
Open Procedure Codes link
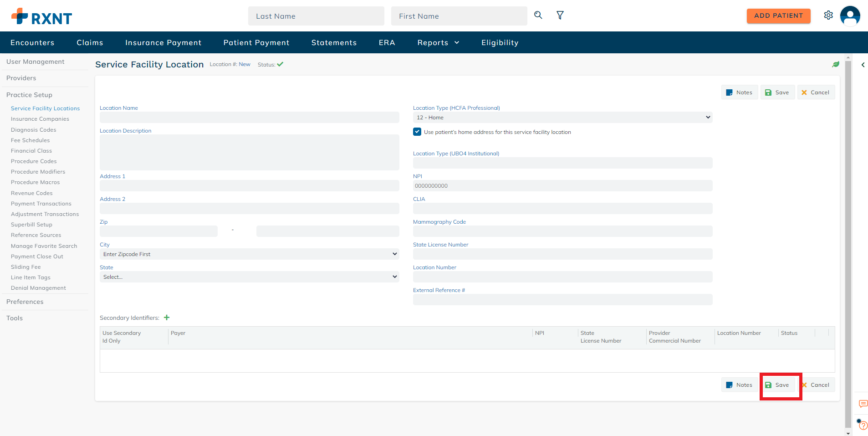pos(34,161)
